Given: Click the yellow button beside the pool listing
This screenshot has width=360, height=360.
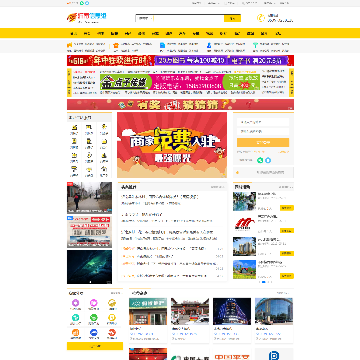Looking at the screenshot, I should click(287, 208).
